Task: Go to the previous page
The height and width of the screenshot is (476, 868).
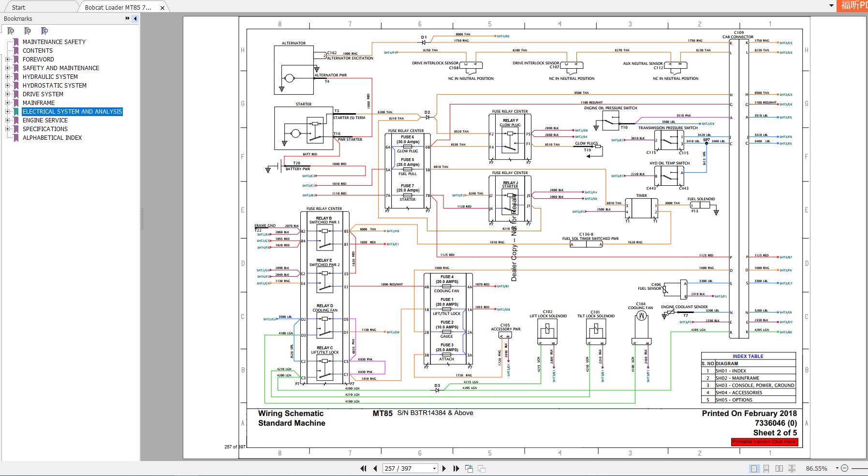Action: [375, 468]
